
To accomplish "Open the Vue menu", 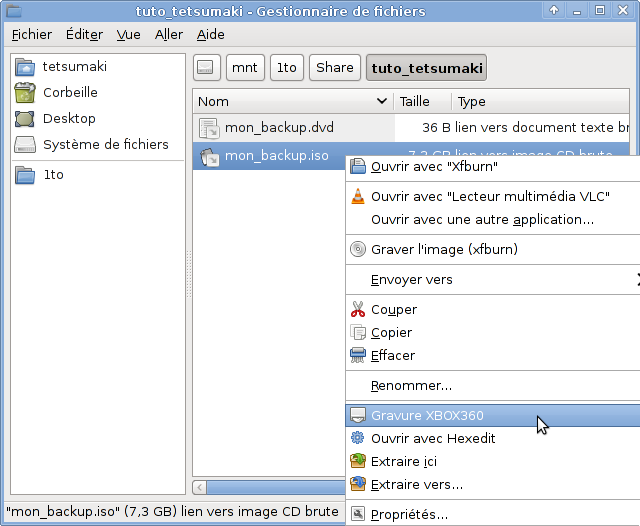I will coord(128,35).
